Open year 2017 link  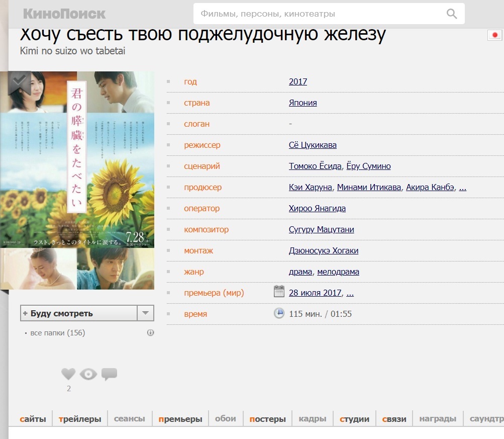pos(298,81)
